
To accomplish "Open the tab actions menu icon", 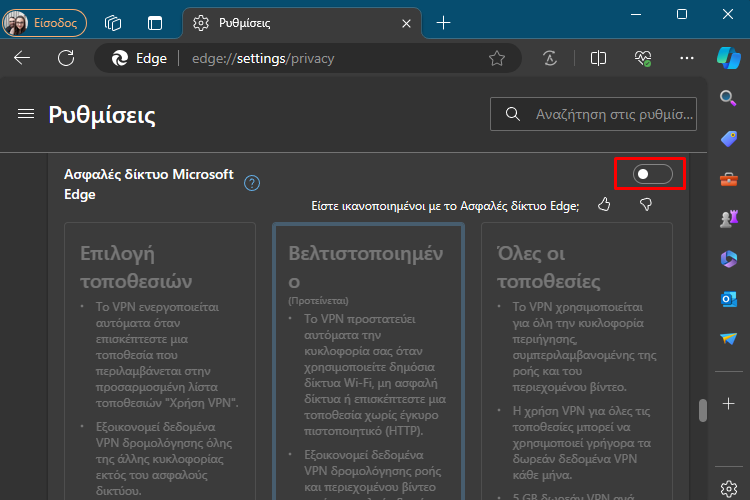I will pos(155,23).
